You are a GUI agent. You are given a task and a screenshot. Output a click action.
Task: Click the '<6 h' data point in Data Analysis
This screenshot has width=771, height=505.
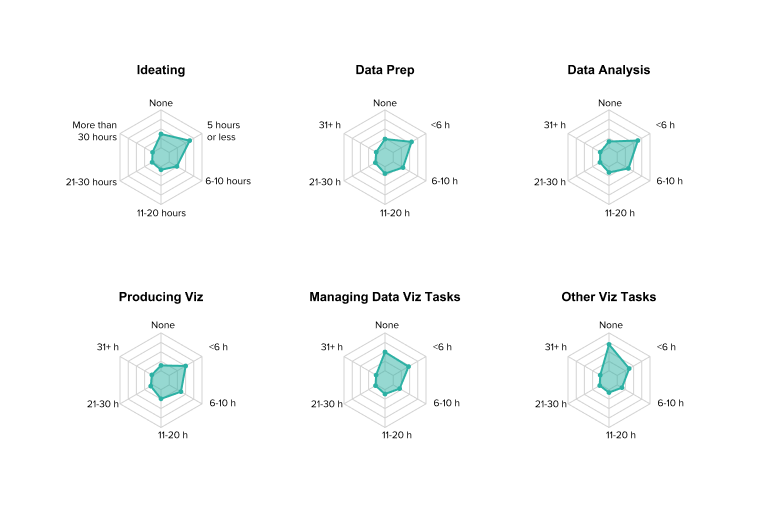pos(638,141)
